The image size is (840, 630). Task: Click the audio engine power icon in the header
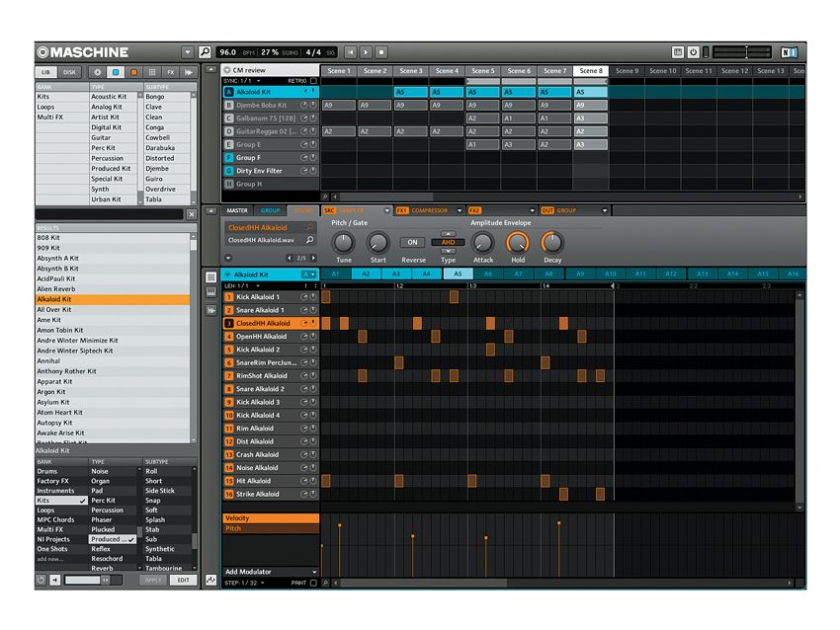click(x=693, y=52)
